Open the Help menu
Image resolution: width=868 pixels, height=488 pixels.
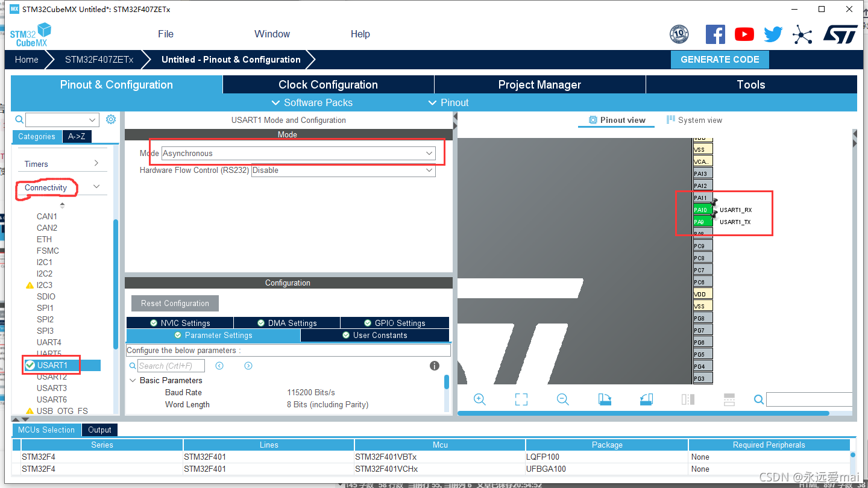[360, 34]
